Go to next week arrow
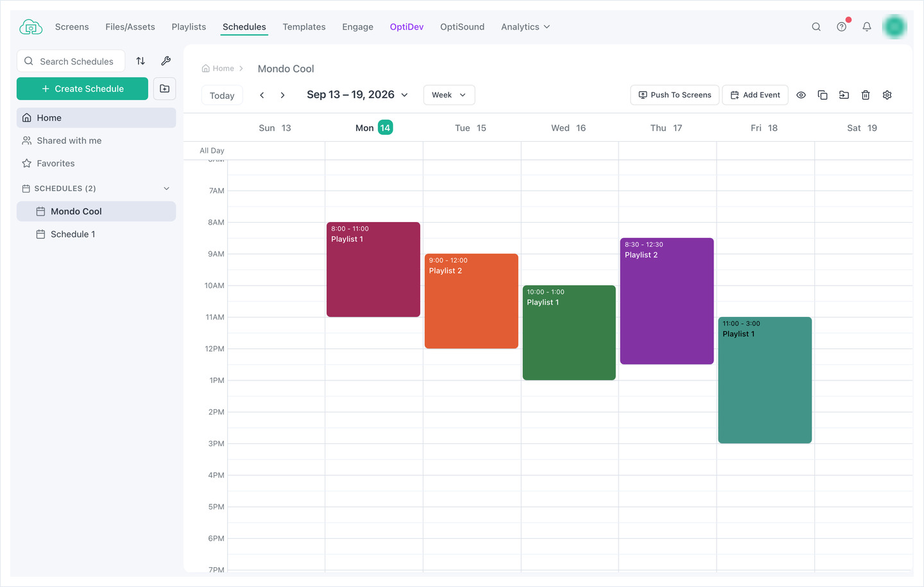The image size is (924, 587). (282, 95)
